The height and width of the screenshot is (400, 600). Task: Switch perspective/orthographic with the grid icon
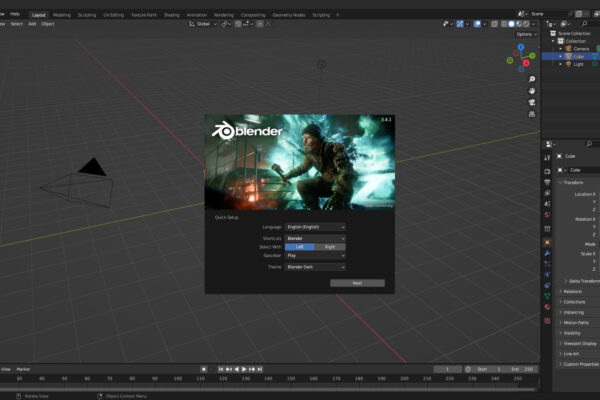(532, 114)
